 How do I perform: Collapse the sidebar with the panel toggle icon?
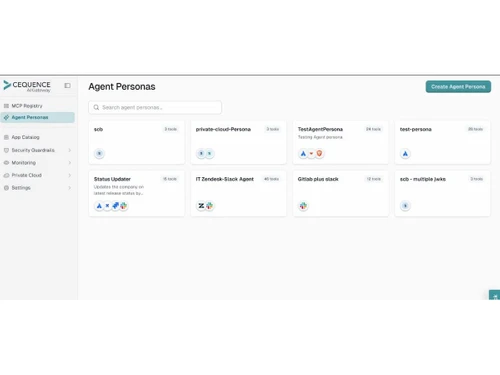tap(67, 86)
